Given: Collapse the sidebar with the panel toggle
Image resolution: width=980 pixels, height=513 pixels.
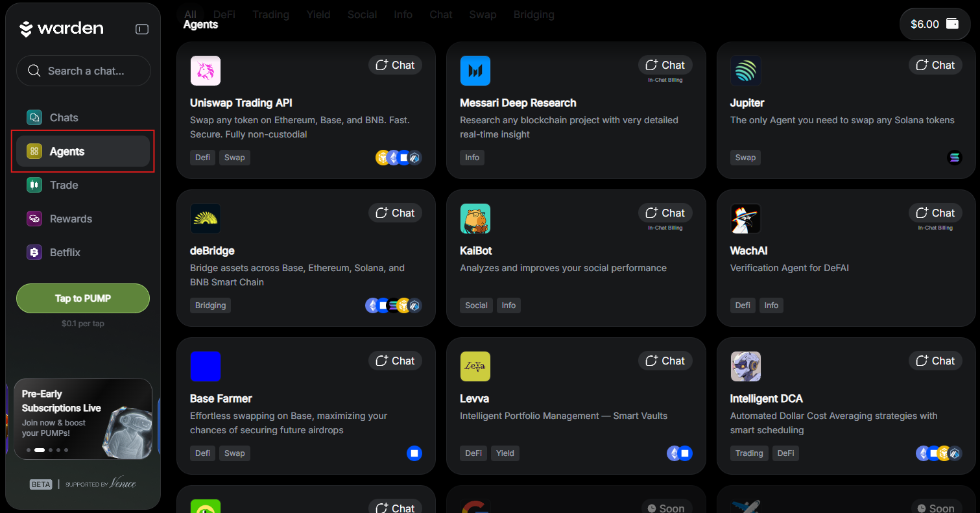Looking at the screenshot, I should [142, 29].
